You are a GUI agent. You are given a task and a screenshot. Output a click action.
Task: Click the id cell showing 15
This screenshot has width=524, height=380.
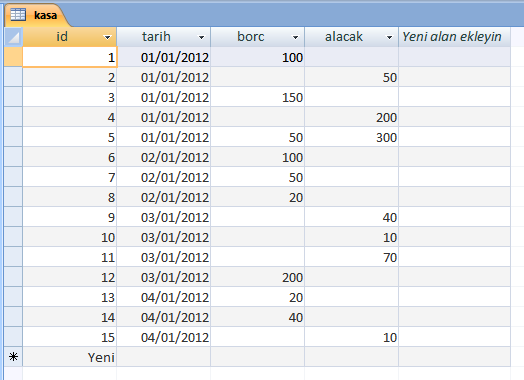click(x=70, y=337)
